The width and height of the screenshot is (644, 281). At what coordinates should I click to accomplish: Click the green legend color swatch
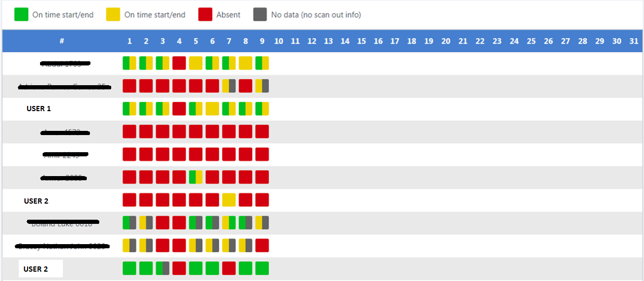[x=21, y=15]
